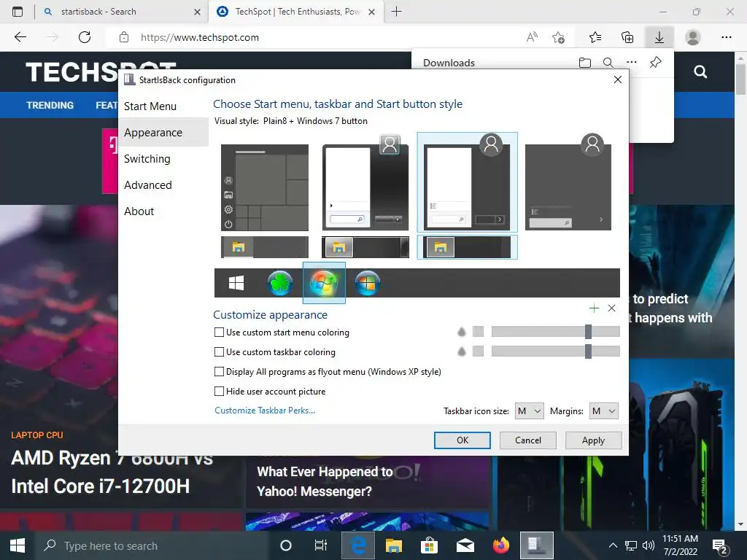Enable Use custom taskbar coloring
Screen dimensions: 747x560
[219, 352]
